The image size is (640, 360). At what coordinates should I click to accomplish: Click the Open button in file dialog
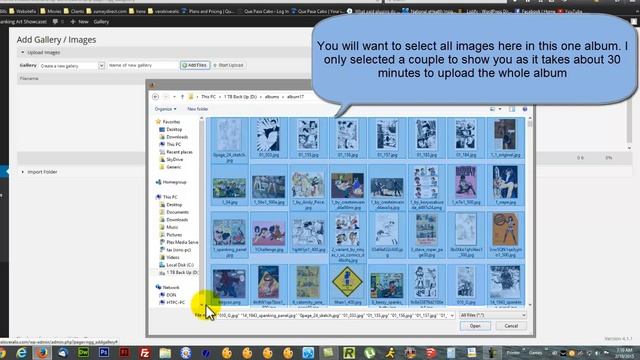coord(475,326)
